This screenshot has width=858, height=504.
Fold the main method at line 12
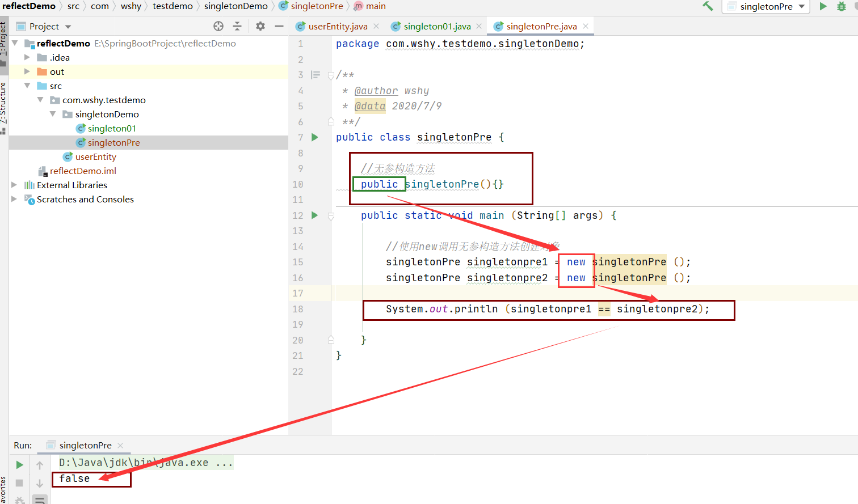[331, 215]
